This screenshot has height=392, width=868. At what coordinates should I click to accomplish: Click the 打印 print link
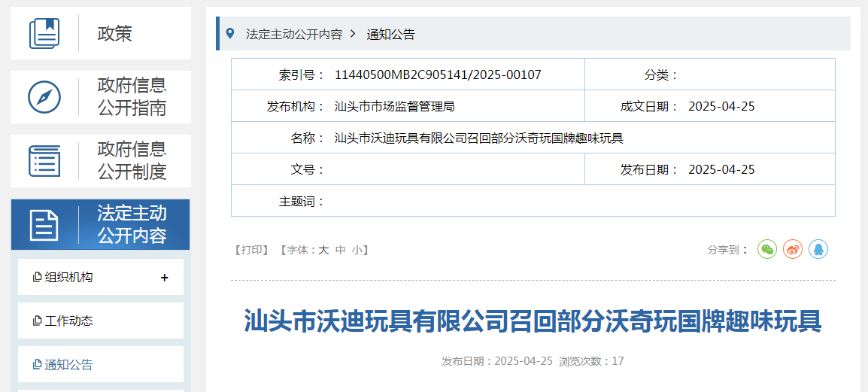[x=252, y=250]
